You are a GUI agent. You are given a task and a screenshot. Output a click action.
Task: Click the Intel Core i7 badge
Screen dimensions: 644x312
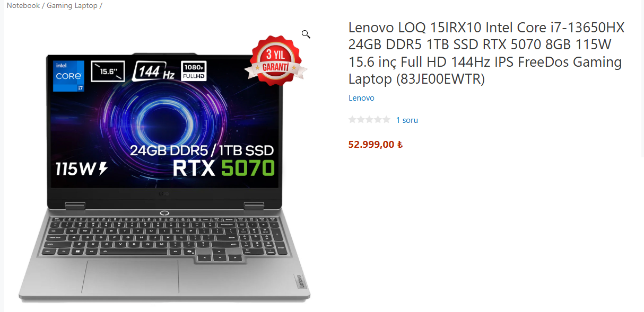pyautogui.click(x=69, y=76)
